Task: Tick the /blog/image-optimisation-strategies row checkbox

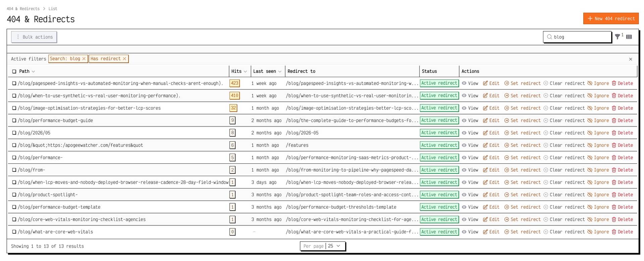Action: [x=14, y=108]
